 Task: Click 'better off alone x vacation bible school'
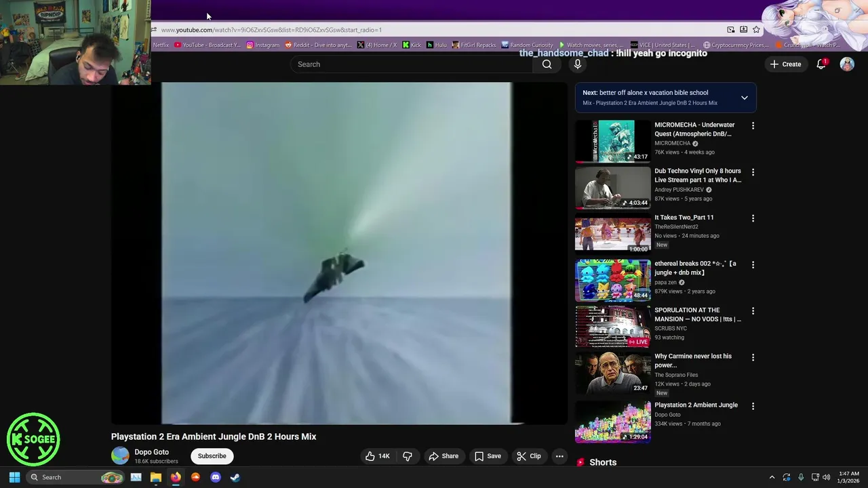654,93
